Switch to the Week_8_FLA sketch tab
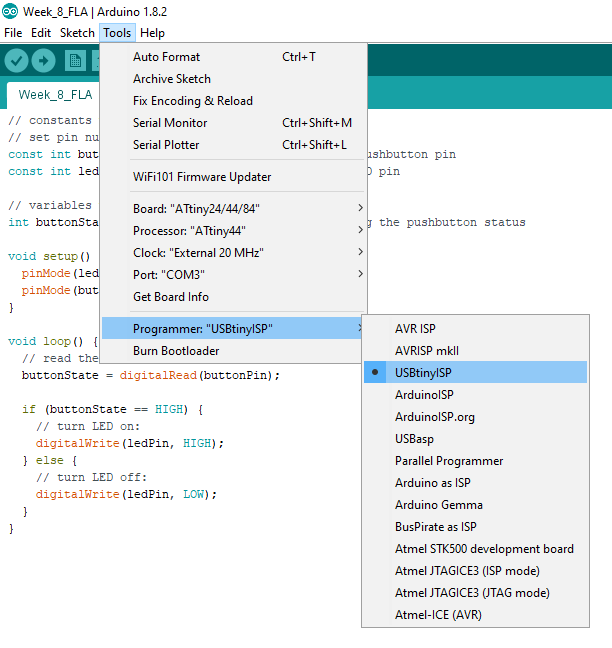This screenshot has width=612, height=648. (55, 95)
